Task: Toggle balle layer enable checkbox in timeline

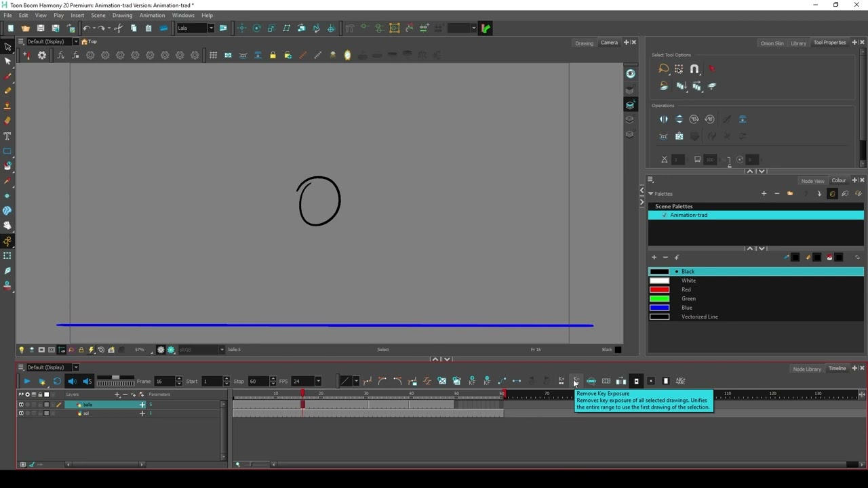Action: (x=20, y=405)
